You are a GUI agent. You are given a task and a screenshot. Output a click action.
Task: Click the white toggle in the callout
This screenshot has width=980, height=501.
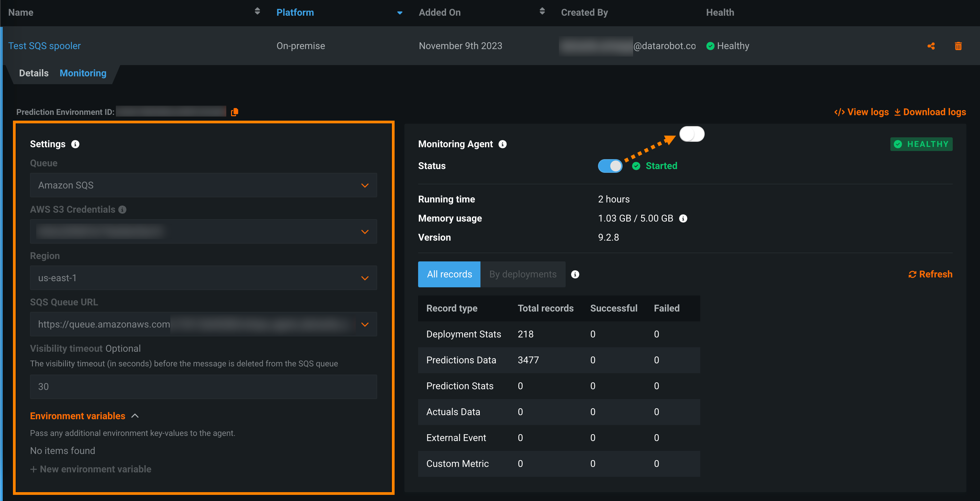click(x=692, y=134)
